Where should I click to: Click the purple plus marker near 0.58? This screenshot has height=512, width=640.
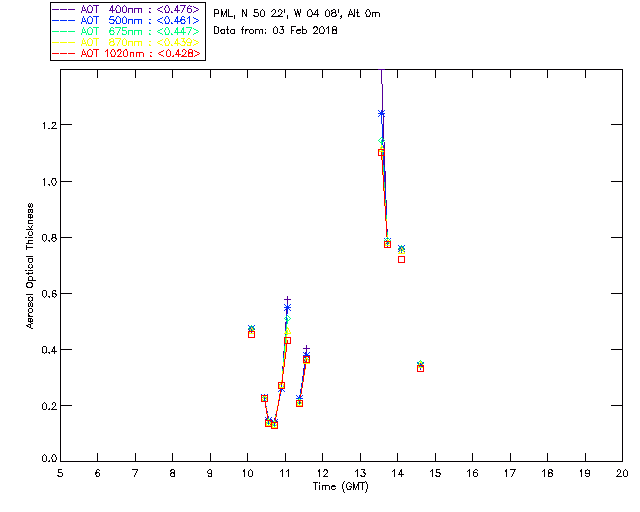(x=287, y=300)
